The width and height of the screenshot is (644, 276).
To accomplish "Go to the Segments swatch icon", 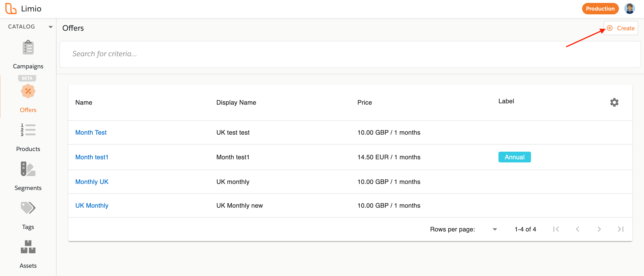I will (28, 169).
